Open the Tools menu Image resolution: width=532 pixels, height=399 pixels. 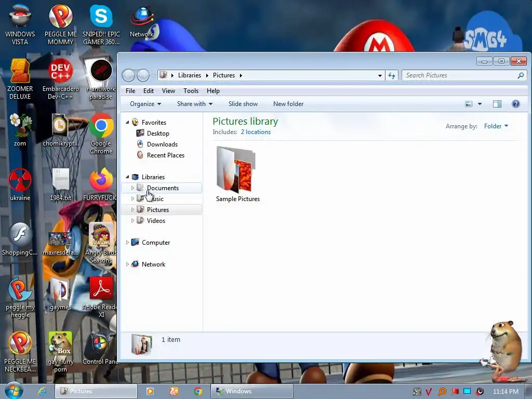point(191,91)
